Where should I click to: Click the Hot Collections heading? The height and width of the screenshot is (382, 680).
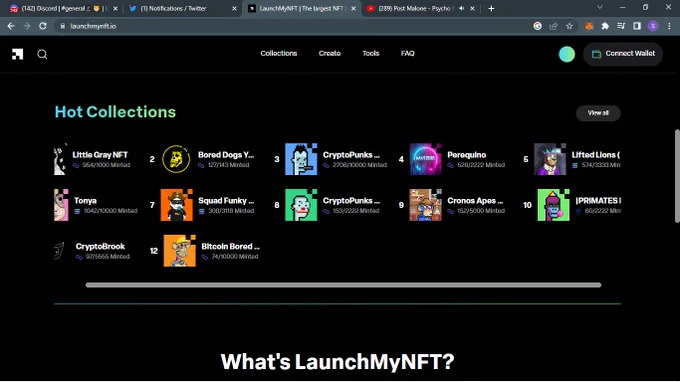(115, 112)
